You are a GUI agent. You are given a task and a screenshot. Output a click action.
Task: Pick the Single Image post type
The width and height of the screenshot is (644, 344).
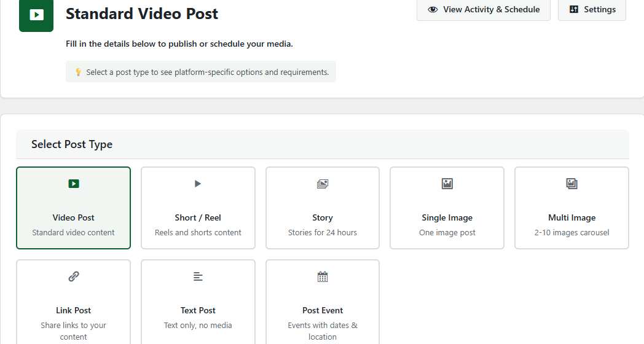(447, 208)
